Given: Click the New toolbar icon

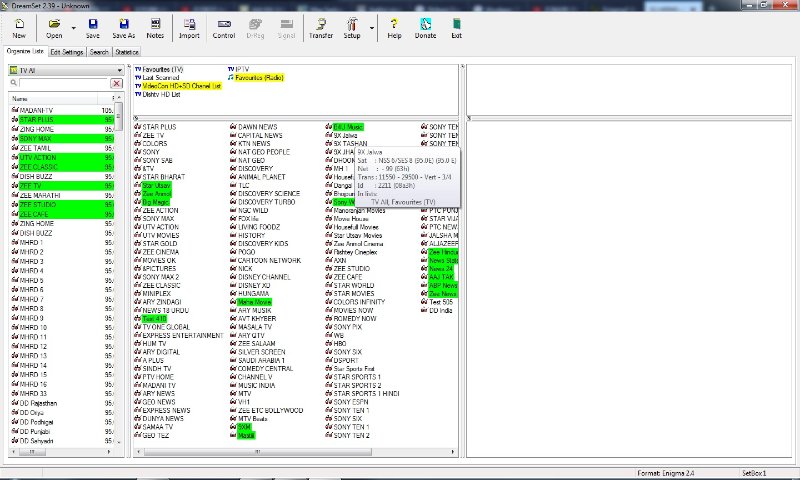Looking at the screenshot, I should 19,28.
